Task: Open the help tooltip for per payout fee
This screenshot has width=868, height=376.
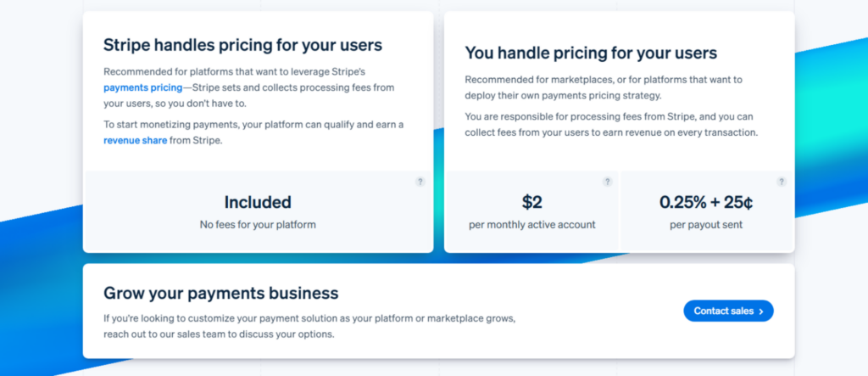Action: pos(781,182)
